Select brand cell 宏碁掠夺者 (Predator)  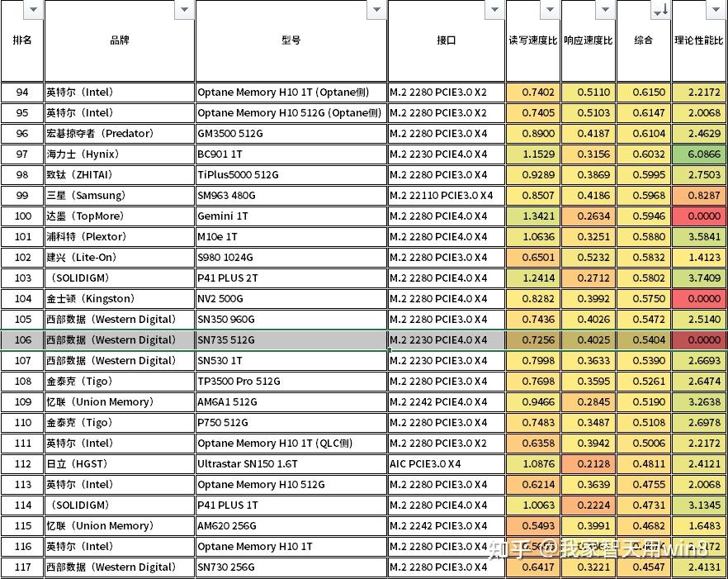(x=120, y=133)
